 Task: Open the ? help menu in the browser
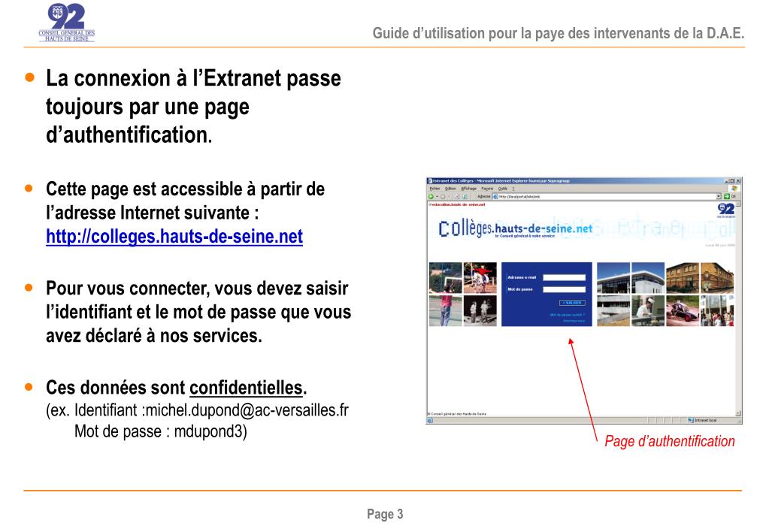513,189
